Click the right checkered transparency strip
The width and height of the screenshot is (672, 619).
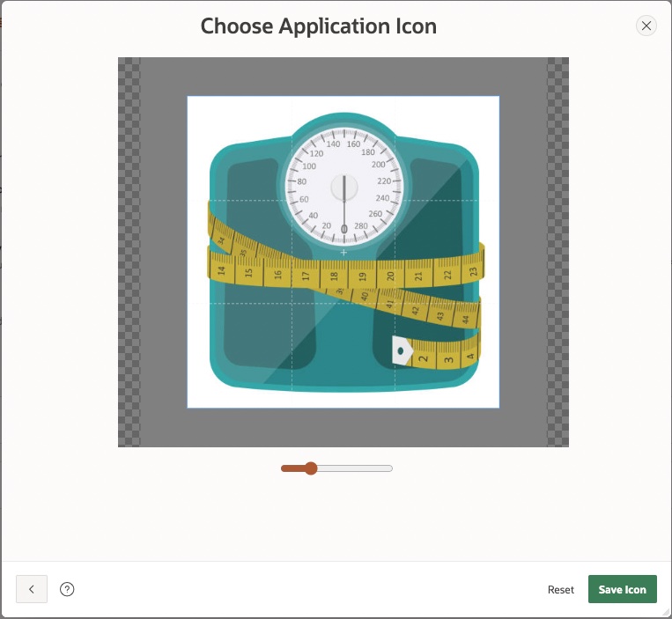coord(558,252)
